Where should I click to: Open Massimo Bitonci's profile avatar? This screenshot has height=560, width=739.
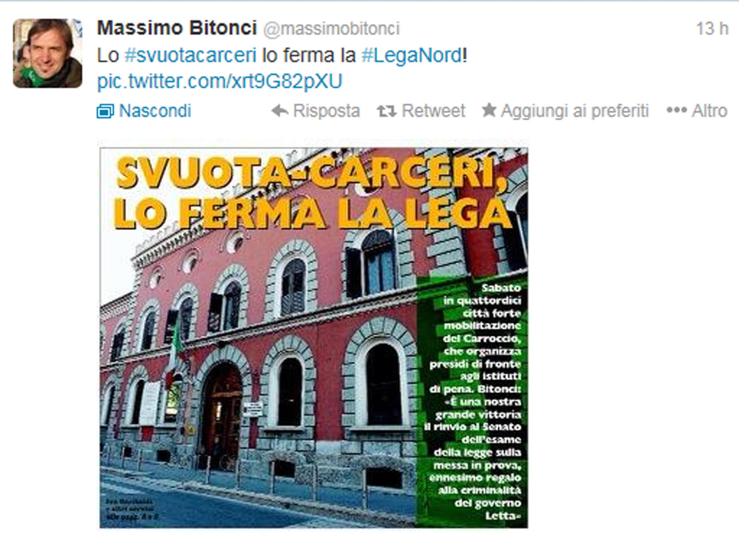47,53
